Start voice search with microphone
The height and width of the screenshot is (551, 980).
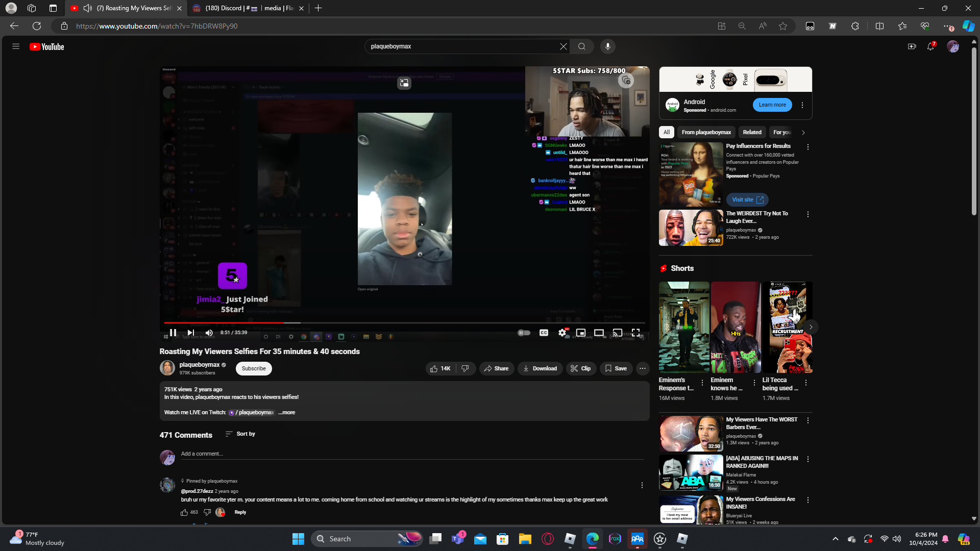pos(607,46)
